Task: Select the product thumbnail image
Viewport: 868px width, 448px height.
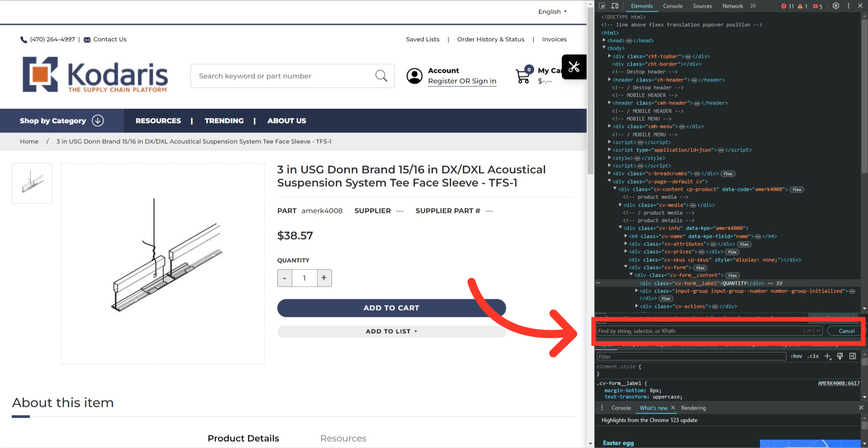Action: tap(32, 183)
